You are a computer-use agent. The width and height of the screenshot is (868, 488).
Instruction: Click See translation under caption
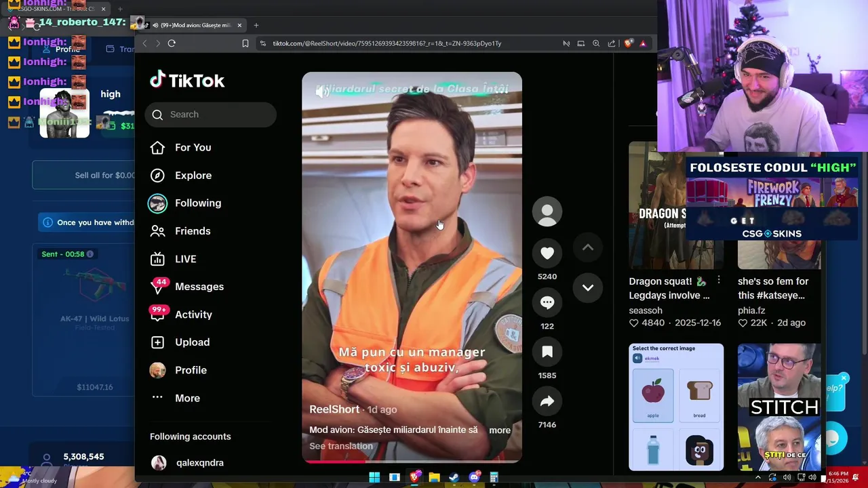(341, 446)
